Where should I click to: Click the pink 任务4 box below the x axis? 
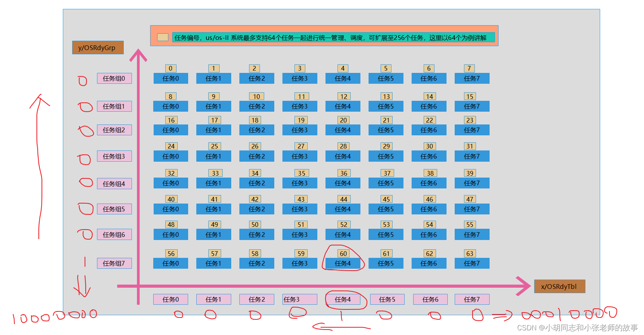[343, 299]
